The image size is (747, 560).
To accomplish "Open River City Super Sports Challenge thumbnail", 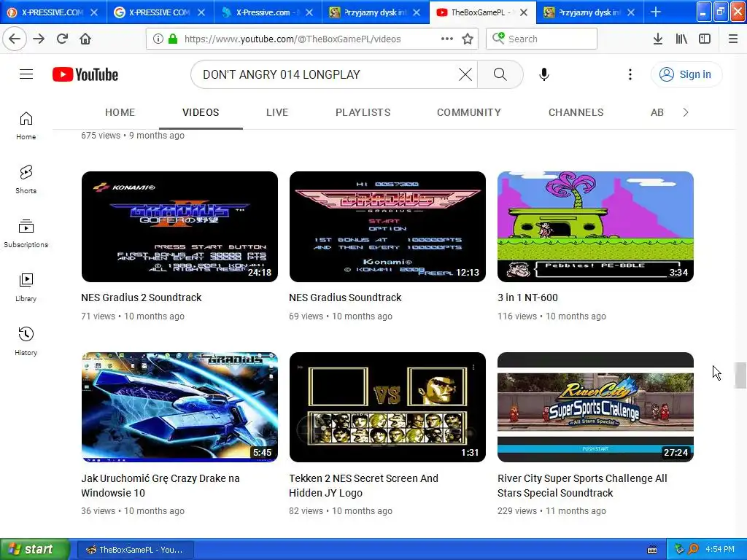I will pyautogui.click(x=595, y=407).
